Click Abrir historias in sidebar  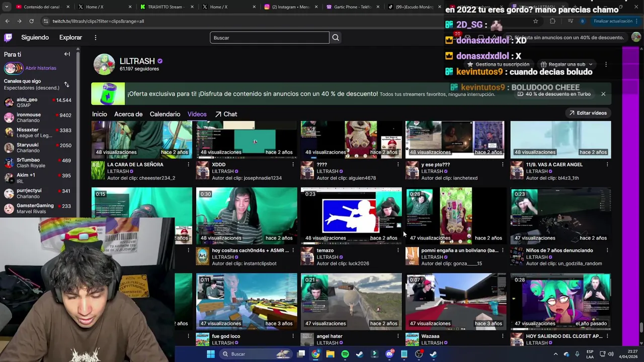[41, 68]
